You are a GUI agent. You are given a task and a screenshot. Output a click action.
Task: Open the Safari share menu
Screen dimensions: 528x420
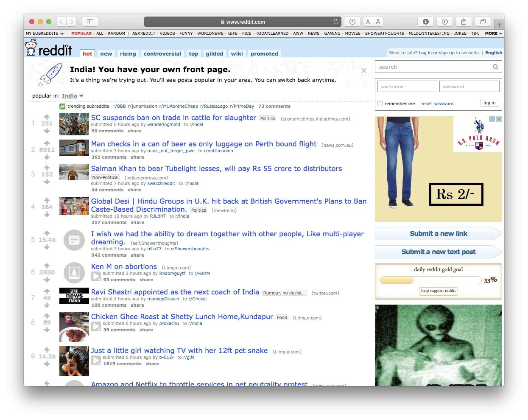click(464, 22)
